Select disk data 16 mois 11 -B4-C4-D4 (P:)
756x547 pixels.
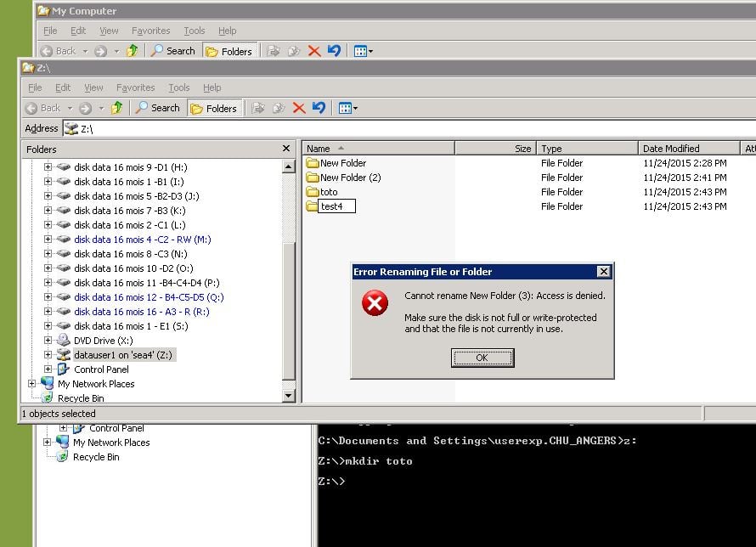coord(147,283)
